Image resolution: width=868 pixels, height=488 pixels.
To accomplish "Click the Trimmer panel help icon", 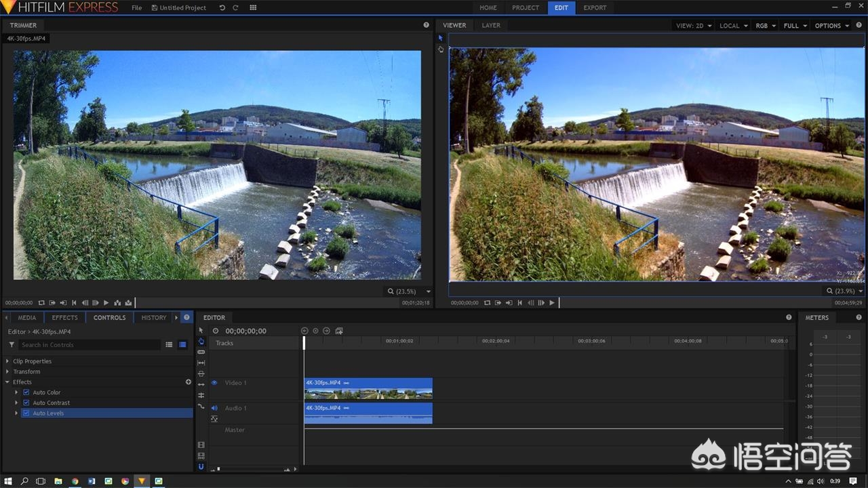I will pyautogui.click(x=426, y=25).
